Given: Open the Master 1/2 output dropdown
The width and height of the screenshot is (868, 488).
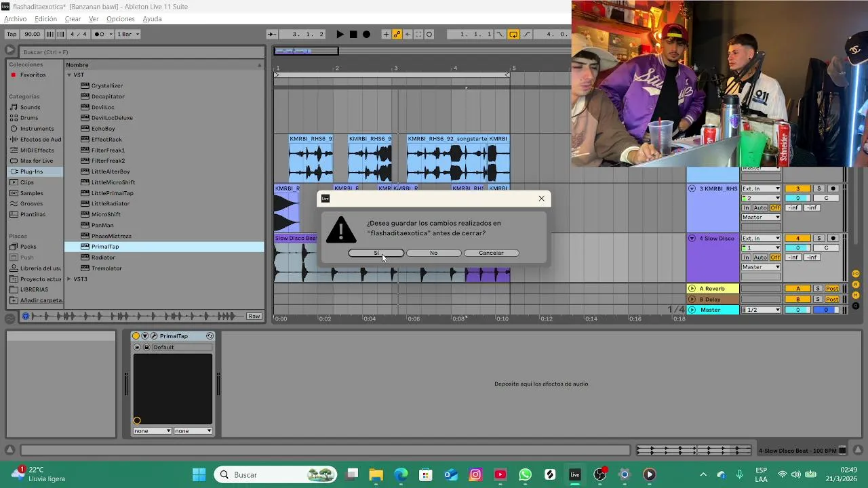Looking at the screenshot, I should click(761, 310).
